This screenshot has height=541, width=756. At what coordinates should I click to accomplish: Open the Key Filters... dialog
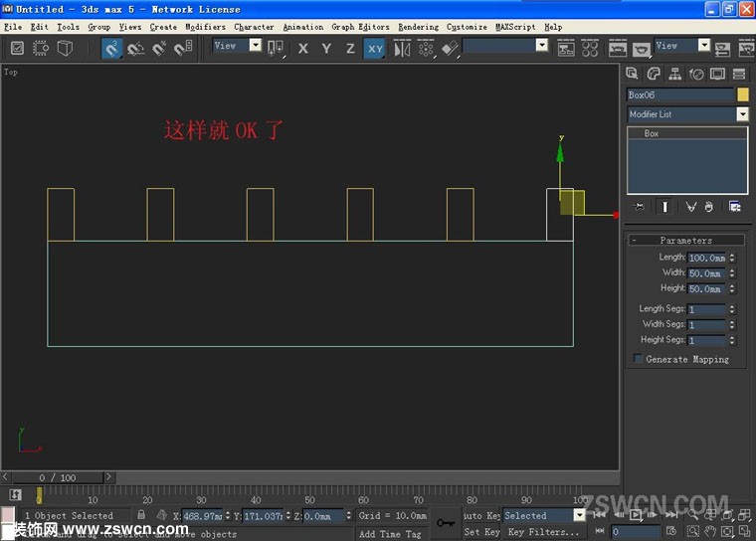pyautogui.click(x=544, y=532)
